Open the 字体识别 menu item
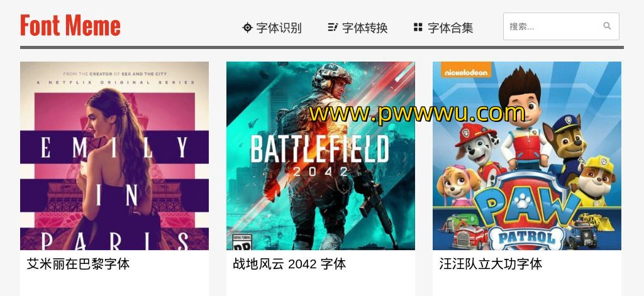The width and height of the screenshot is (644, 296). coord(272,28)
